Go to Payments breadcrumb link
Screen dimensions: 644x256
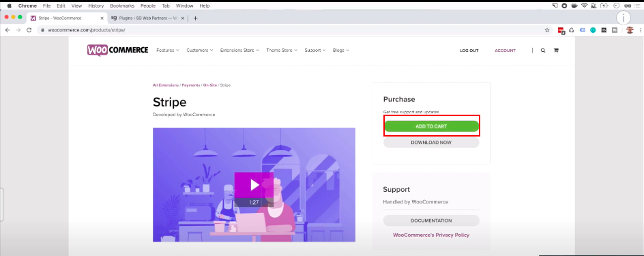coord(190,85)
